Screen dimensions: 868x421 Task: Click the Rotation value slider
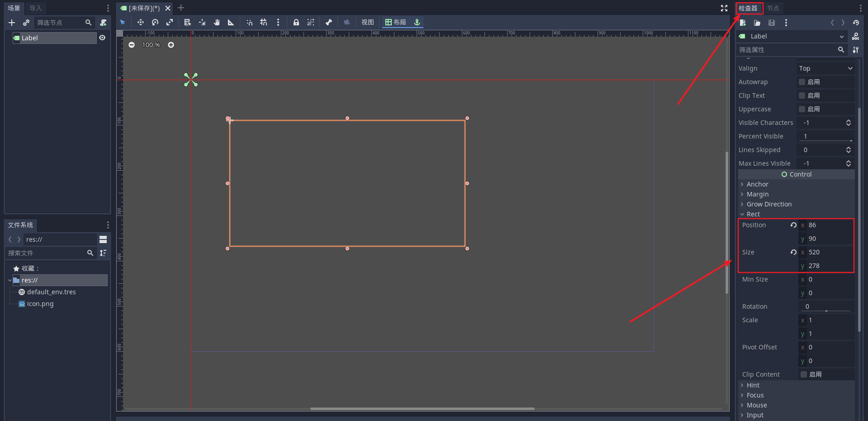coord(826,311)
